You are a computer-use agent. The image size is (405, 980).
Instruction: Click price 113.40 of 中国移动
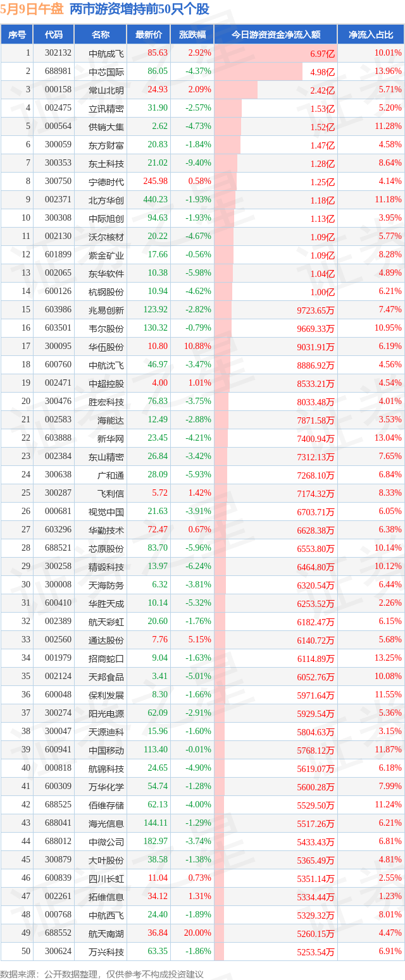156,750
